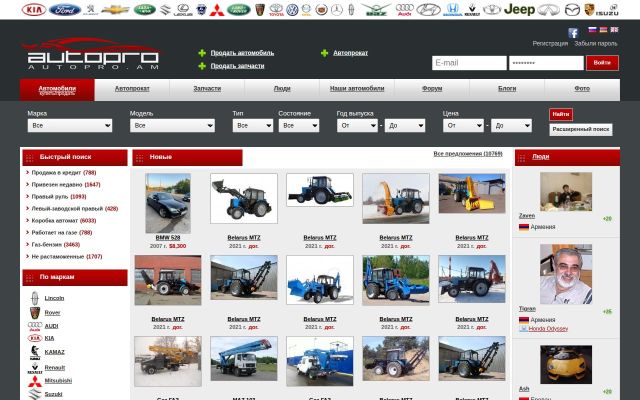Click the Mitsubishi logo in sidebar brand list
The width and height of the screenshot is (640, 400).
[x=35, y=381]
